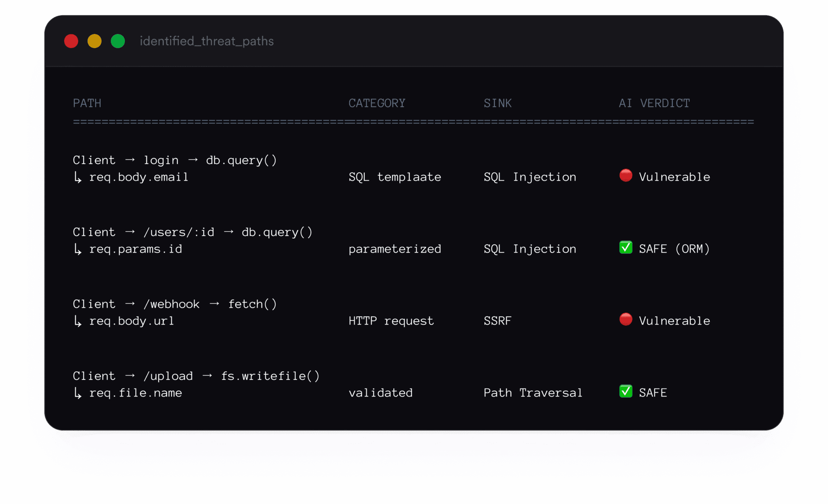Select the 'HTTP request' category cell

tap(391, 321)
